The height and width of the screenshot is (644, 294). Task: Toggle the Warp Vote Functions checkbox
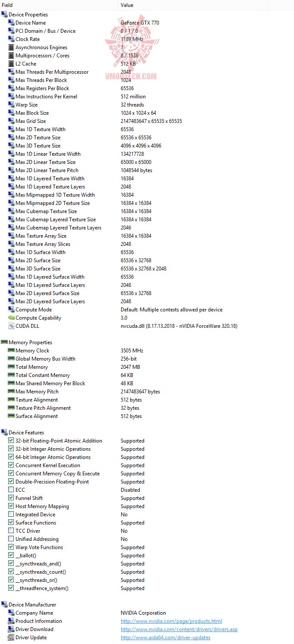pyautogui.click(x=11, y=547)
